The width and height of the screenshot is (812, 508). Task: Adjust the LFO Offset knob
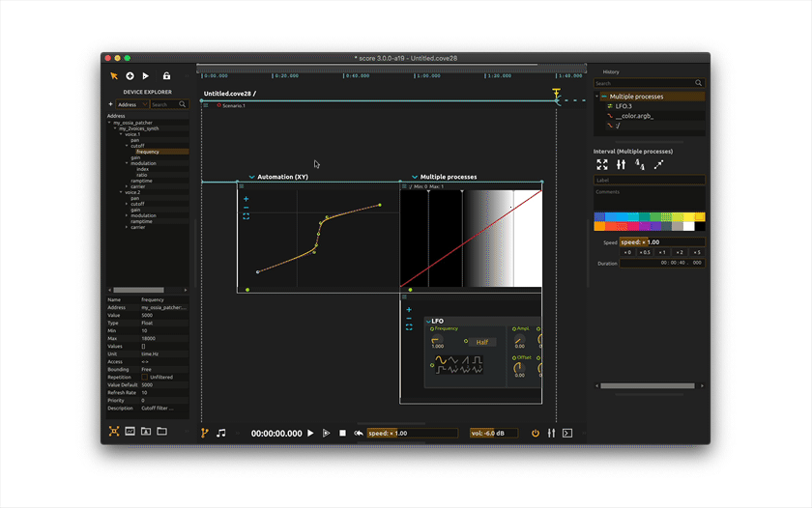518,368
